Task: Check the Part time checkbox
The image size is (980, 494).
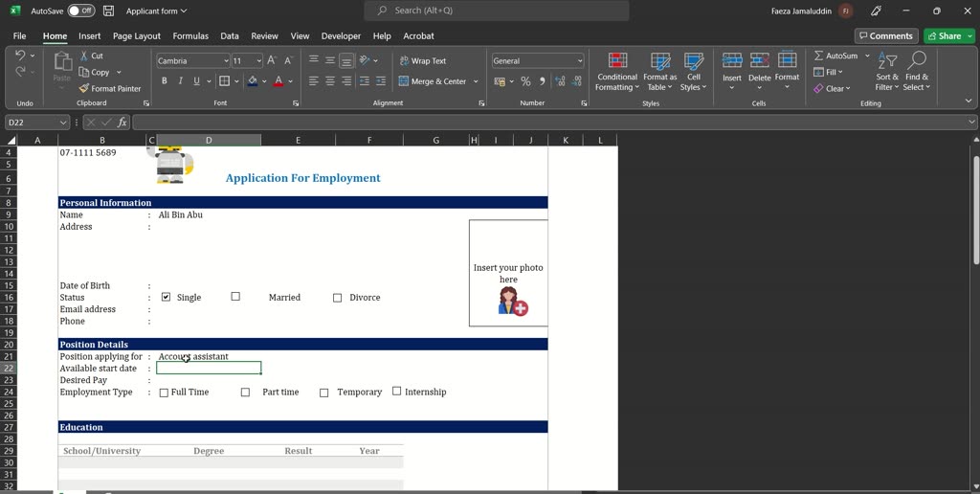Action: tap(245, 393)
